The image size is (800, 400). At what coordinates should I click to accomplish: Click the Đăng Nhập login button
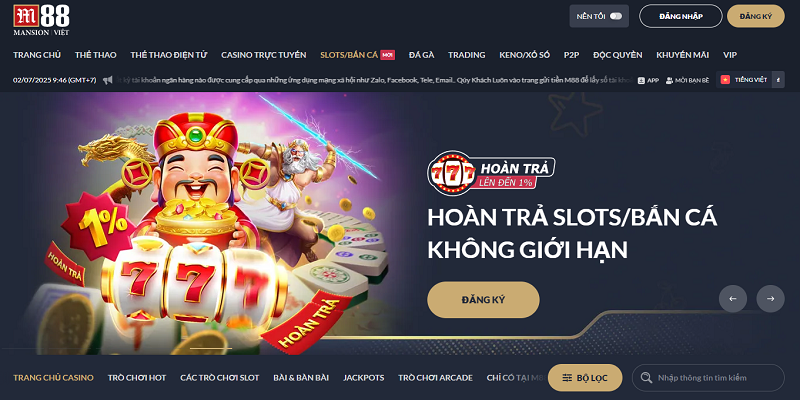point(681,16)
